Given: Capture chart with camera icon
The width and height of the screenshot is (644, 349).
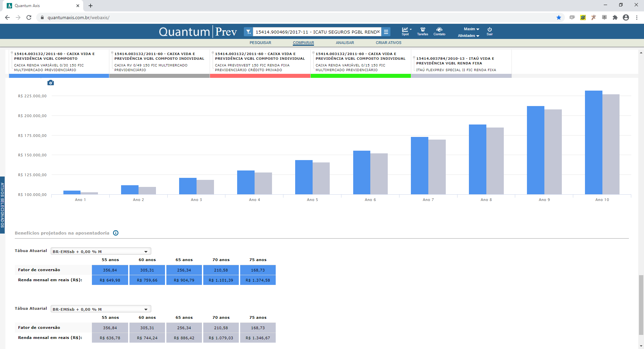Looking at the screenshot, I should (x=51, y=83).
